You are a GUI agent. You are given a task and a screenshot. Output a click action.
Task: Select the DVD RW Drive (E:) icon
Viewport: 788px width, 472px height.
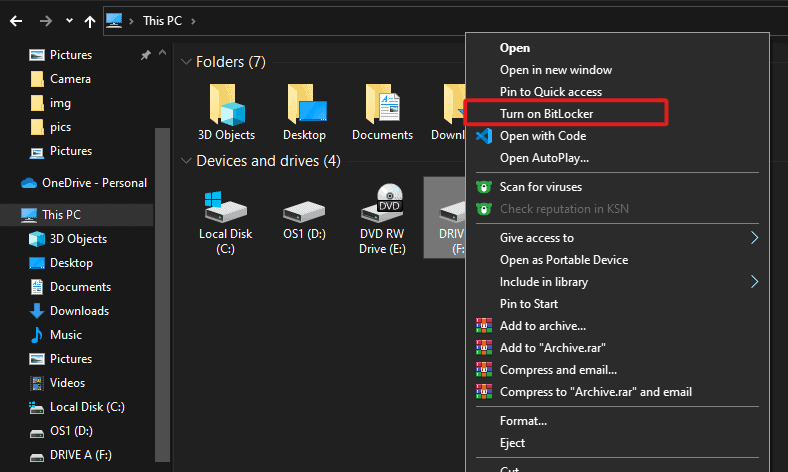382,203
